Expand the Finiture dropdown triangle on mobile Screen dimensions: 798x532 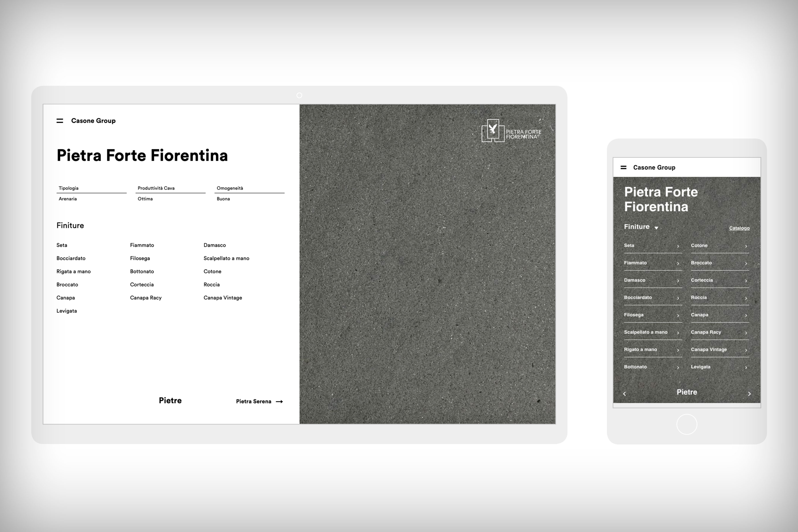656,228
